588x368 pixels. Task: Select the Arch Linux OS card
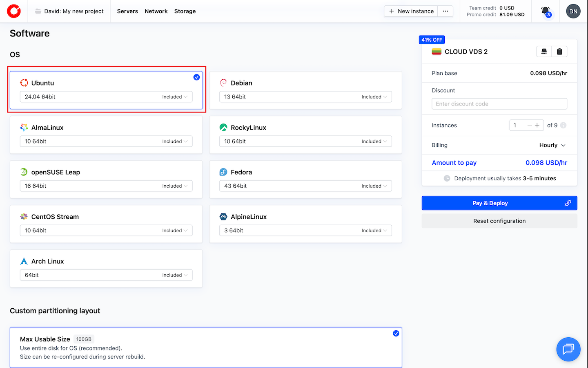tap(106, 262)
